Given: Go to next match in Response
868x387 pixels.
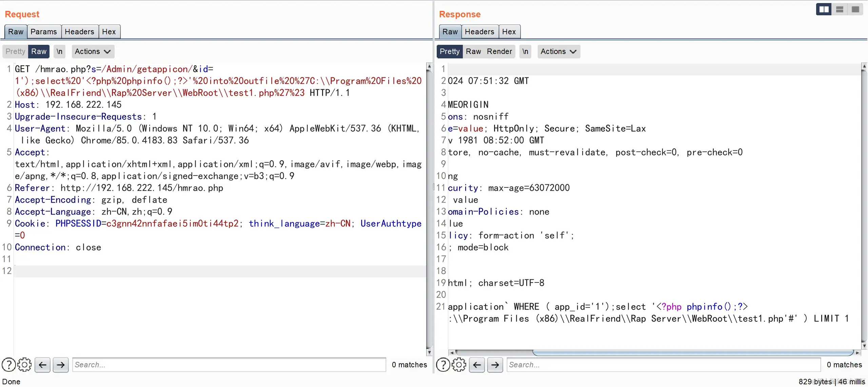Looking at the screenshot, I should tap(495, 365).
